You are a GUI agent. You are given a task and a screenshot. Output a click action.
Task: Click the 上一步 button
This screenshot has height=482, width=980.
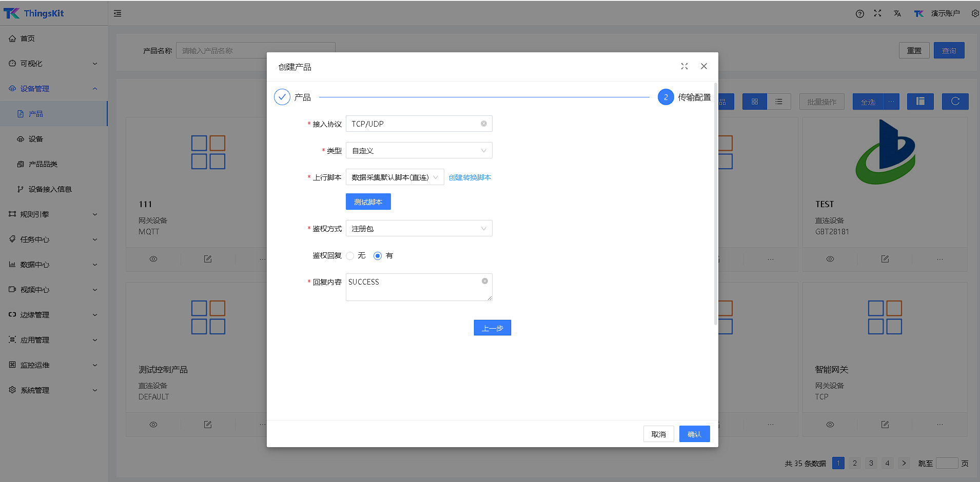(x=492, y=328)
